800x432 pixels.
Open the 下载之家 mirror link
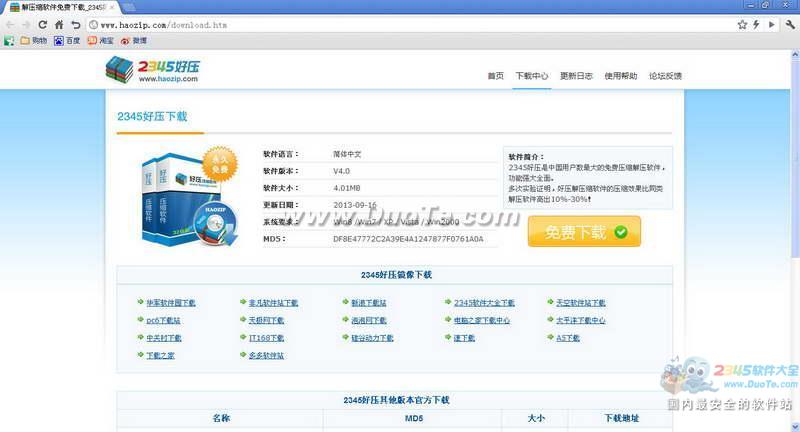coord(160,355)
